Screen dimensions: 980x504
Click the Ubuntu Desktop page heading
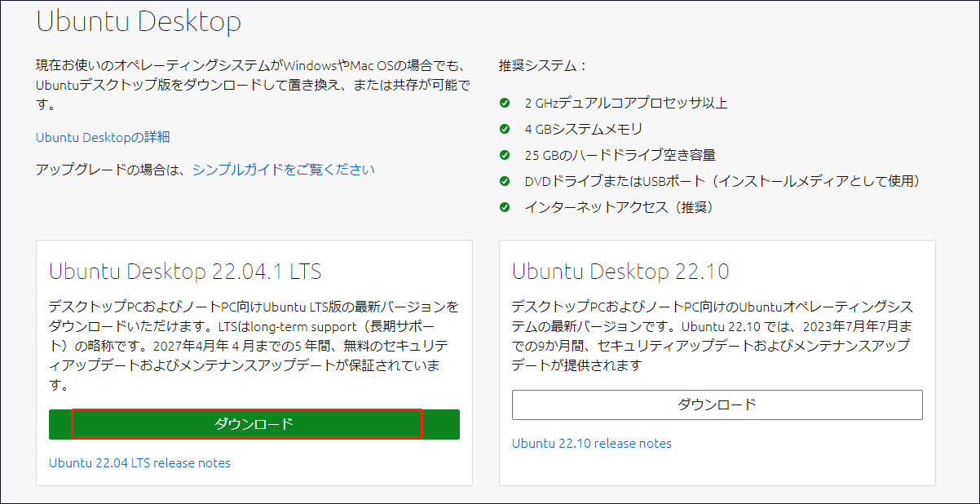tap(139, 21)
